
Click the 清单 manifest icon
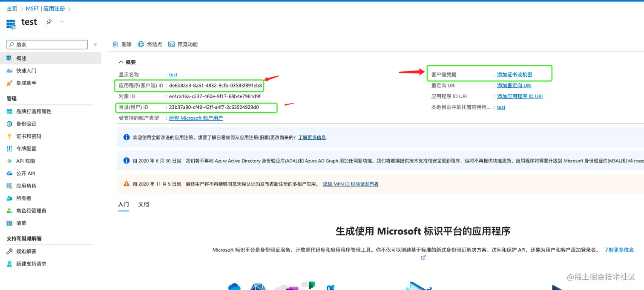coord(9,223)
